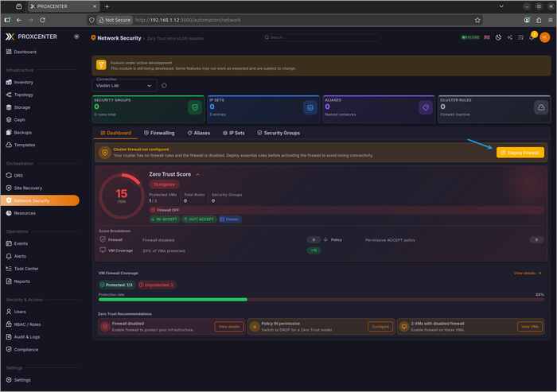Switch to the IP Sets tab
The height and width of the screenshot is (392, 557).
point(234,133)
